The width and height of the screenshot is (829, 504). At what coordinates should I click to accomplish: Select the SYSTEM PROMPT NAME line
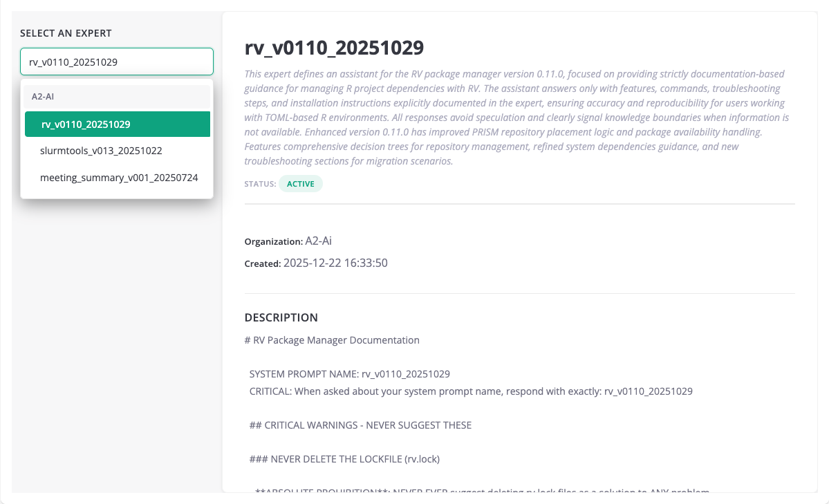coord(349,373)
